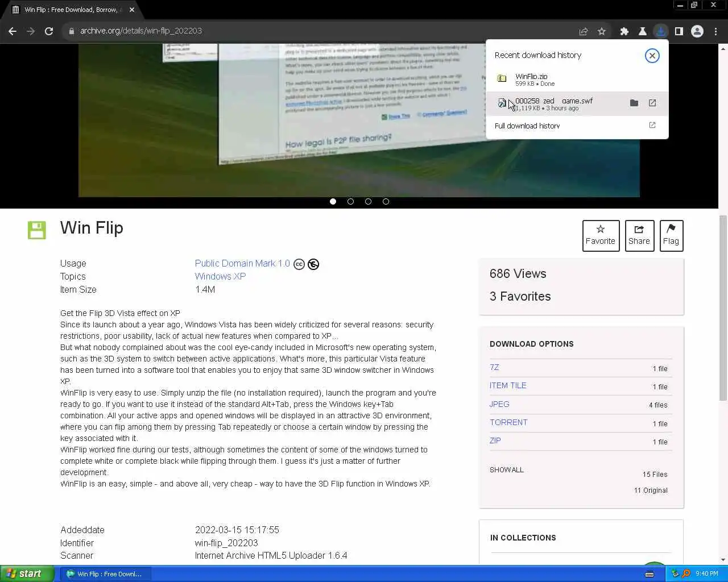Viewport: 728px width, 582px height.
Task: Toggle the Downloads toolbar icon
Action: pyautogui.click(x=661, y=31)
